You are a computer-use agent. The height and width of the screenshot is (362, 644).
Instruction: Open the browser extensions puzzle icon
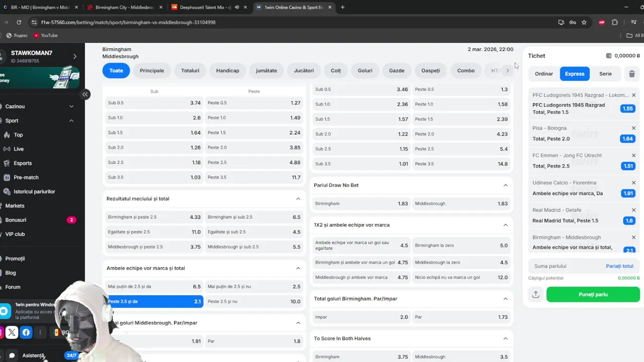(615, 22)
